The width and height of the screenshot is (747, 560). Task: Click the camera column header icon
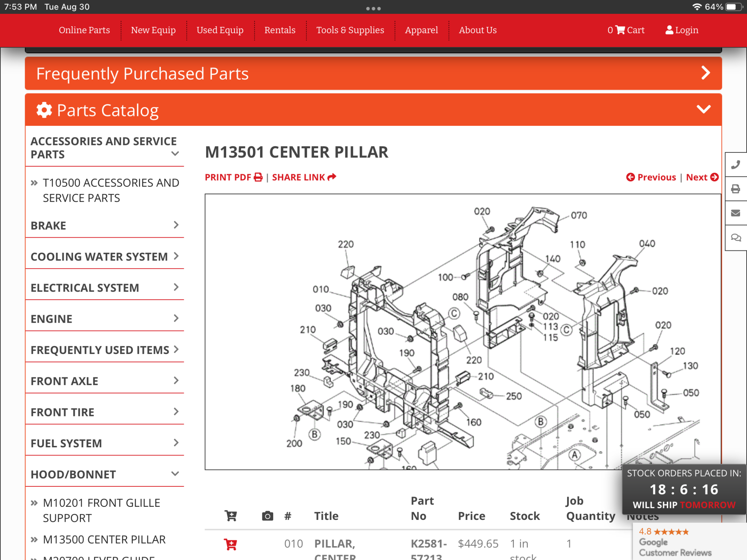(267, 516)
